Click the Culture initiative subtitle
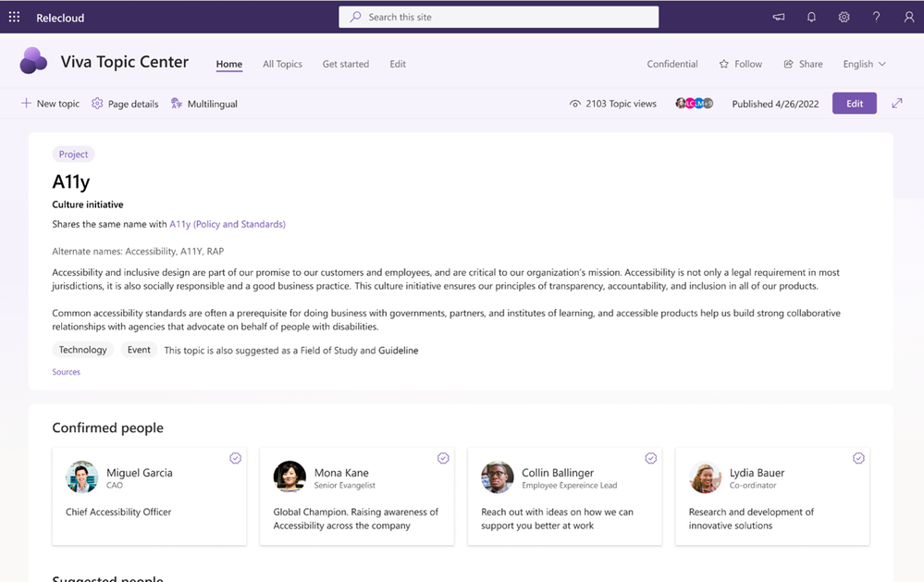This screenshot has width=924, height=582. click(x=88, y=204)
